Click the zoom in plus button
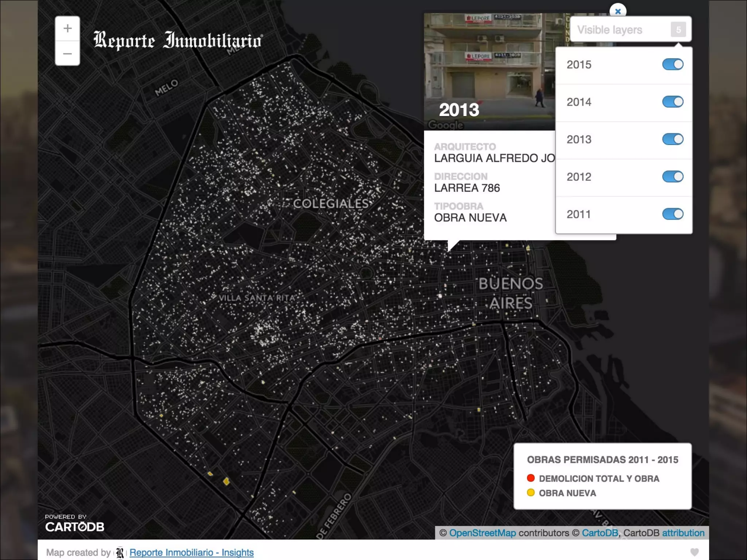 [67, 28]
